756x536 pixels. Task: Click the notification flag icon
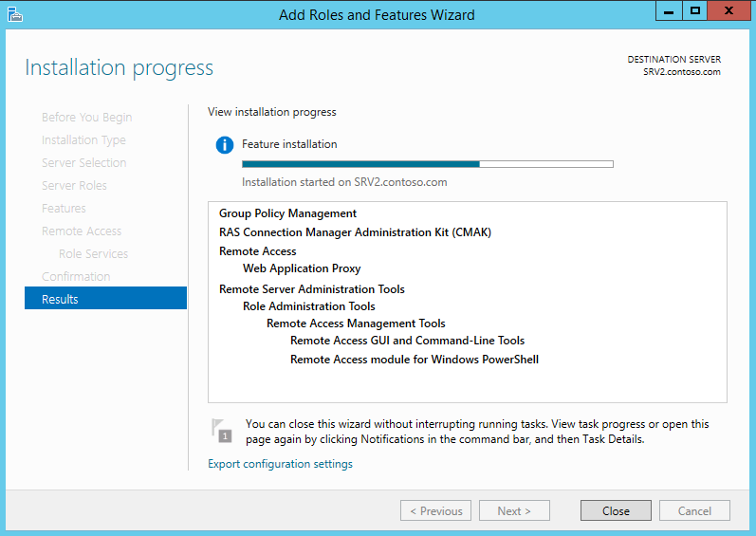(x=222, y=431)
